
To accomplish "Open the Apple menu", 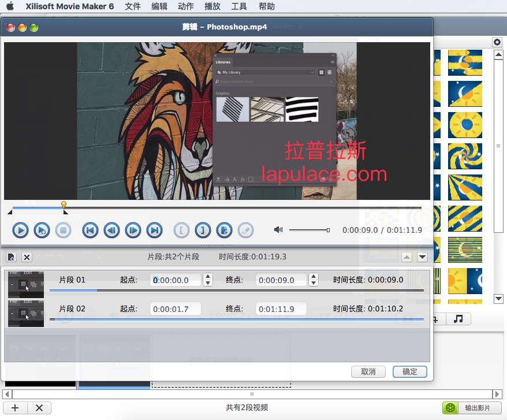I will pos(10,6).
